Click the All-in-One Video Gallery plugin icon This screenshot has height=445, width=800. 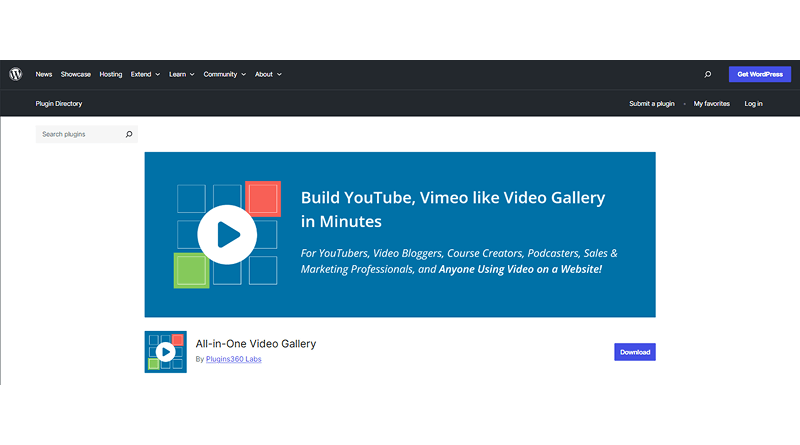165,352
